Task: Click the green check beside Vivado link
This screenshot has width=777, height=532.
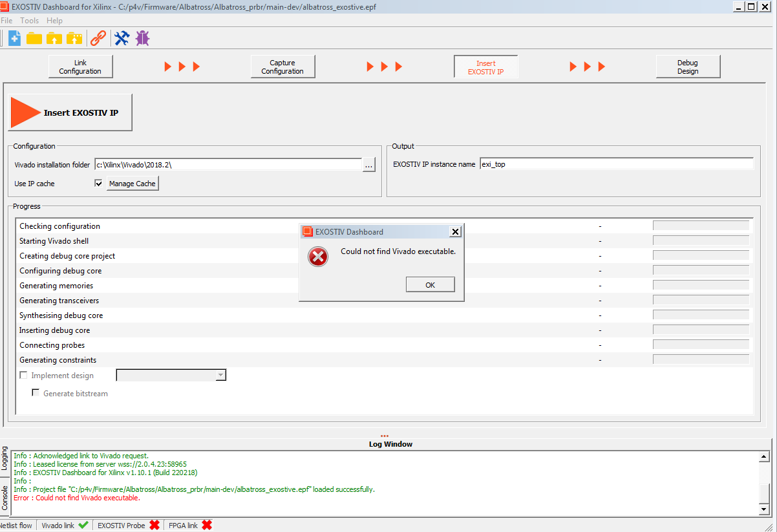Action: click(83, 526)
